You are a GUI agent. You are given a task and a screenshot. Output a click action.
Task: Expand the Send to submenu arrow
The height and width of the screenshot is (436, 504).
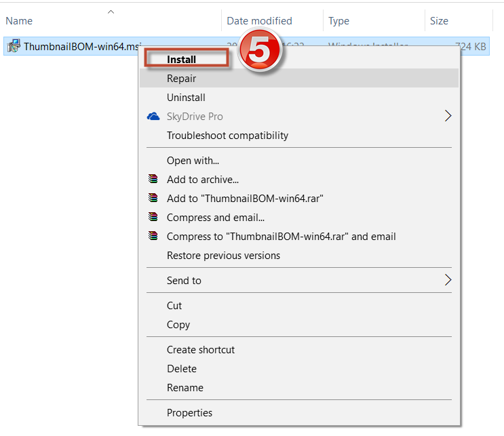point(448,280)
